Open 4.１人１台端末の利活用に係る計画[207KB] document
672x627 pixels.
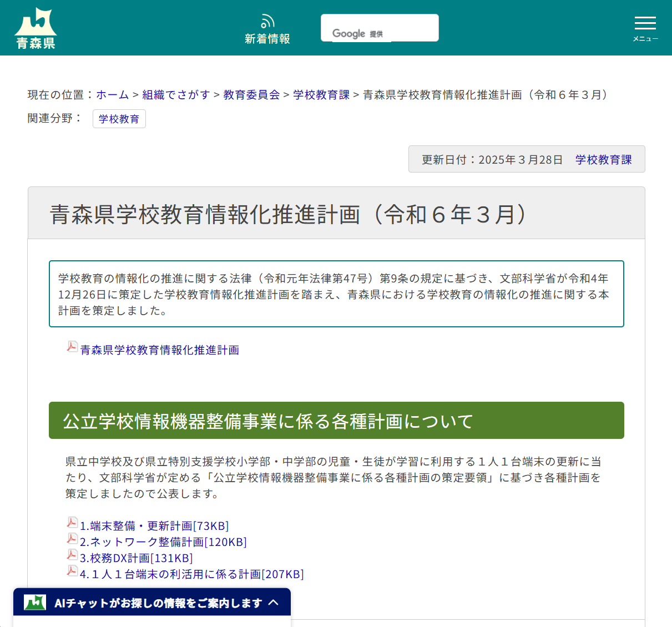191,574
